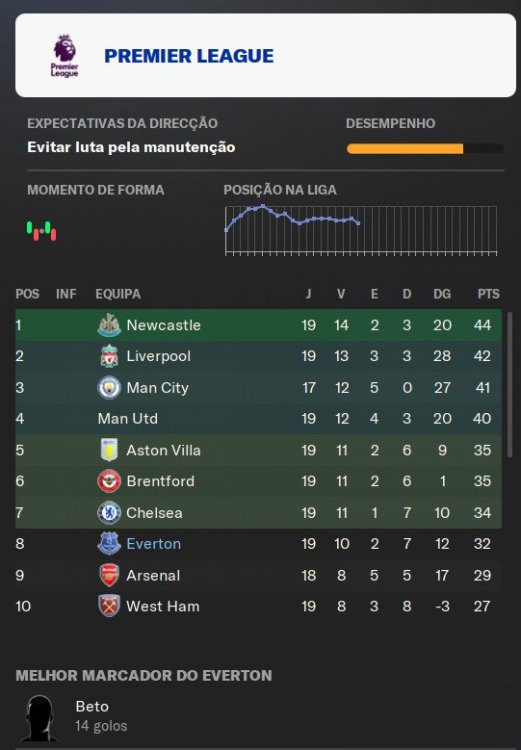Viewport: 521px width, 750px height.
Task: Click the Man City club crest
Action: pos(109,387)
